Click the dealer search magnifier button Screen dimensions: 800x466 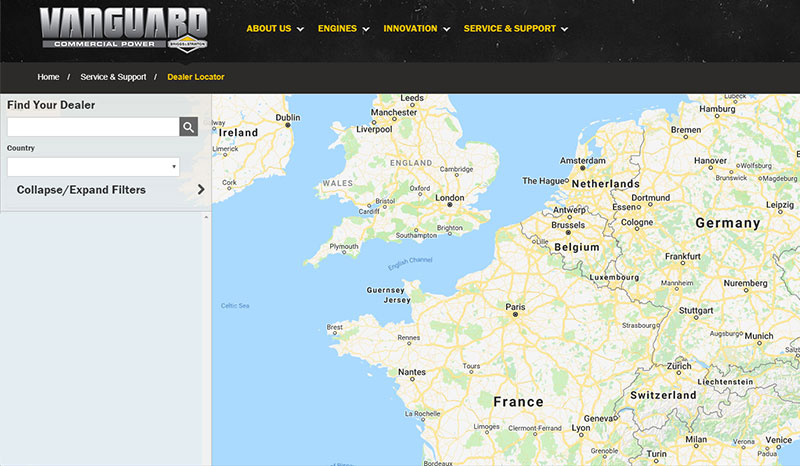pos(188,127)
